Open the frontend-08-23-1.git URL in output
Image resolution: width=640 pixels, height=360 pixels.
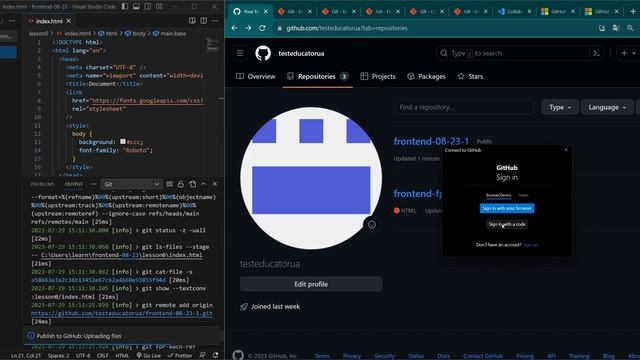(x=122, y=313)
